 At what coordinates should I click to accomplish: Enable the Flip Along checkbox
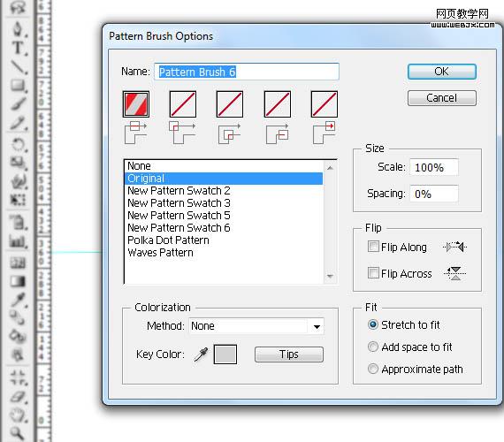[x=373, y=247]
